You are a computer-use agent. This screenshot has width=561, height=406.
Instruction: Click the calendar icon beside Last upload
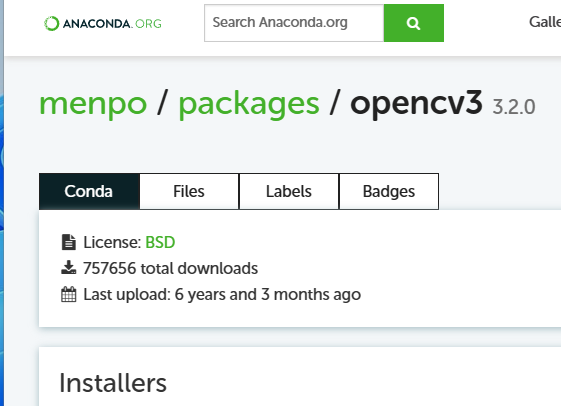pos(69,294)
